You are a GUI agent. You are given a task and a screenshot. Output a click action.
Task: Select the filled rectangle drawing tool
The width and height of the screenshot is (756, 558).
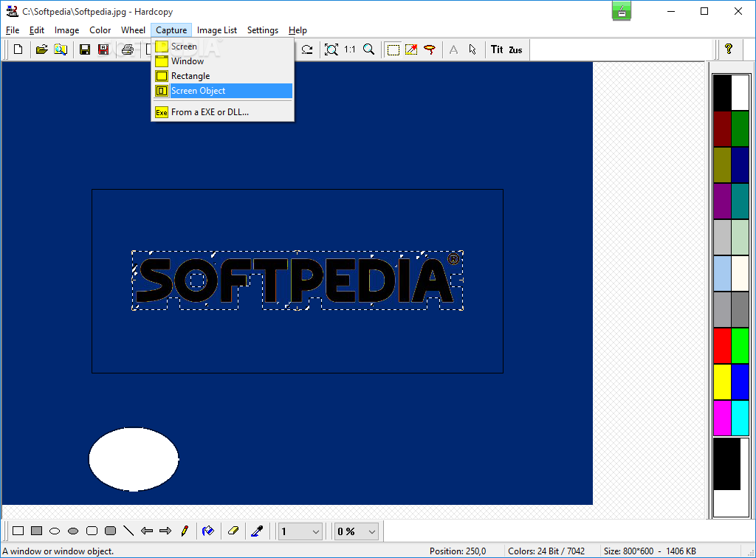tap(36, 531)
